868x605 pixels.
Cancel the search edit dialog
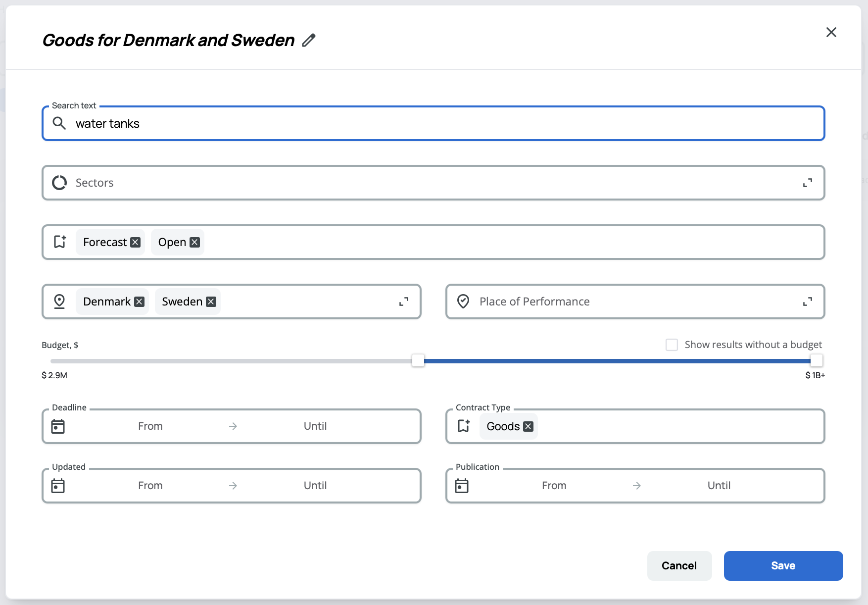(x=679, y=565)
